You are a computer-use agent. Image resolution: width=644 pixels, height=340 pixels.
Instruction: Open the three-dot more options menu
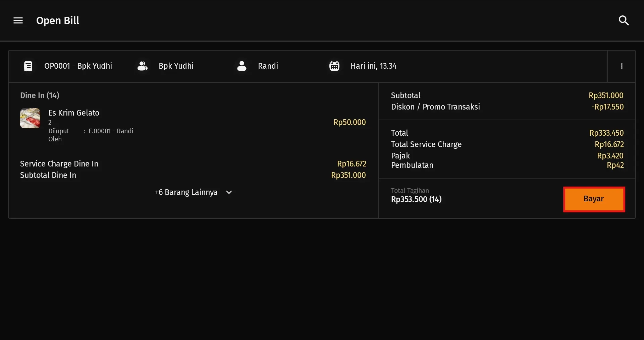(622, 66)
